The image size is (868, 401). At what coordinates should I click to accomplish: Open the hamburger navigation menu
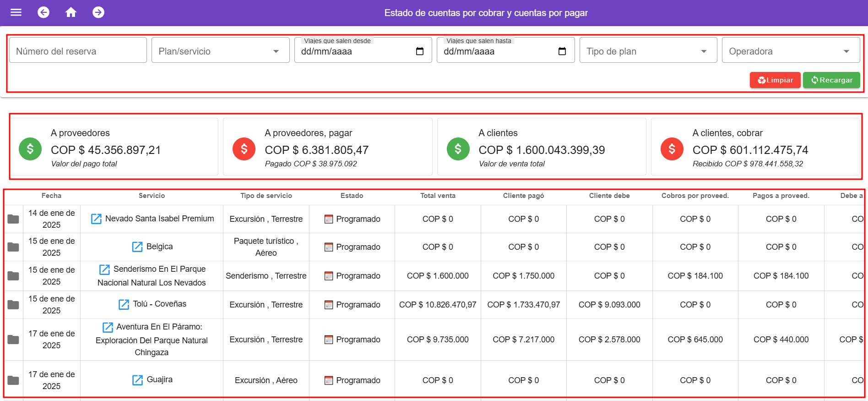pos(16,12)
